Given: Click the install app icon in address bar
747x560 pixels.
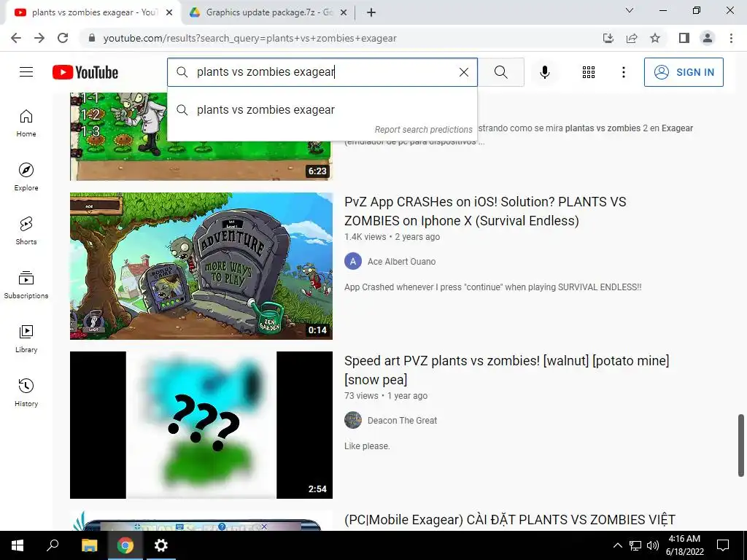Looking at the screenshot, I should tap(608, 38).
